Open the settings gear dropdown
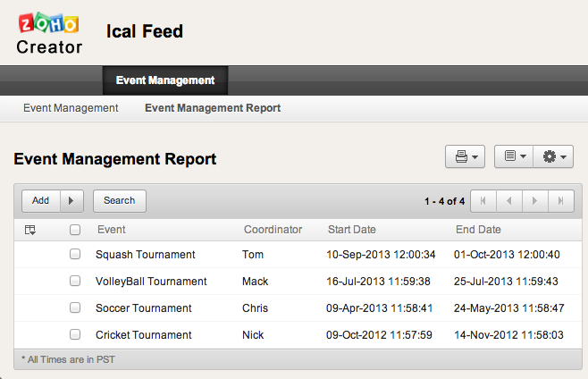Viewport: 588px width, 379px height. pyautogui.click(x=553, y=156)
